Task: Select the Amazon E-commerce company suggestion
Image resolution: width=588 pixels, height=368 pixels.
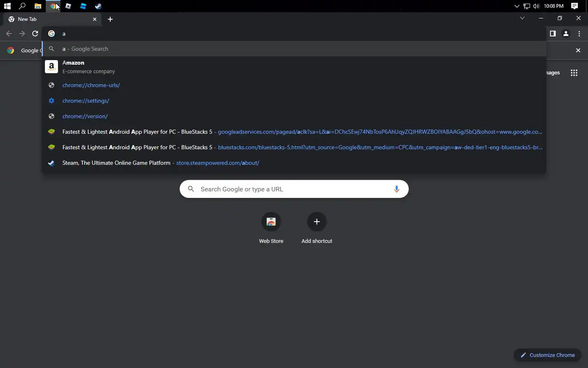Action: point(294,67)
